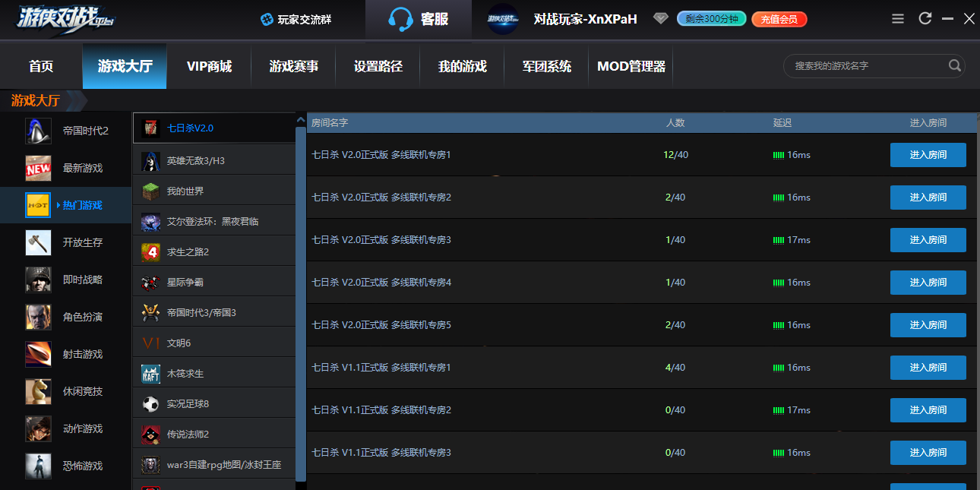Click the 充值会员 recharge button
Image resolution: width=980 pixels, height=490 pixels.
coord(779,19)
